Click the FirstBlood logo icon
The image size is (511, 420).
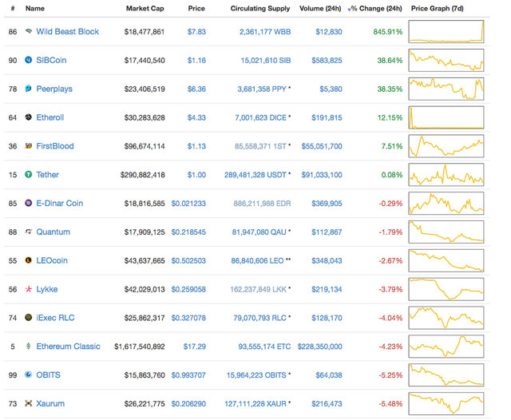pos(29,146)
